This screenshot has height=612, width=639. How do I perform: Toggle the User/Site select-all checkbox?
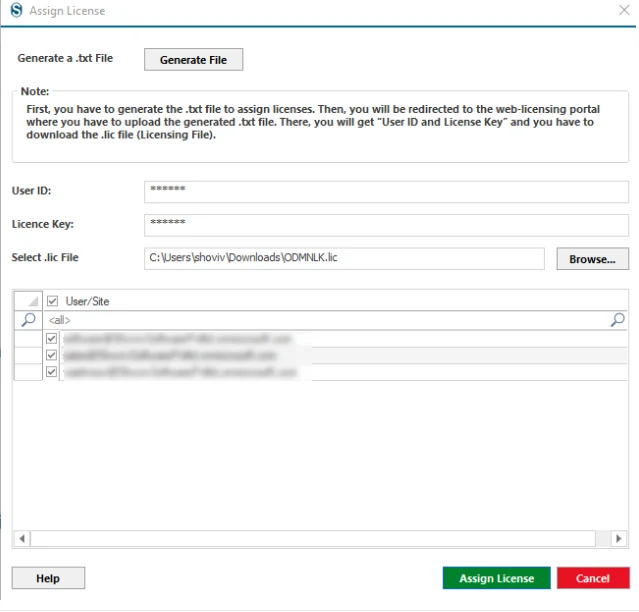coord(52,302)
